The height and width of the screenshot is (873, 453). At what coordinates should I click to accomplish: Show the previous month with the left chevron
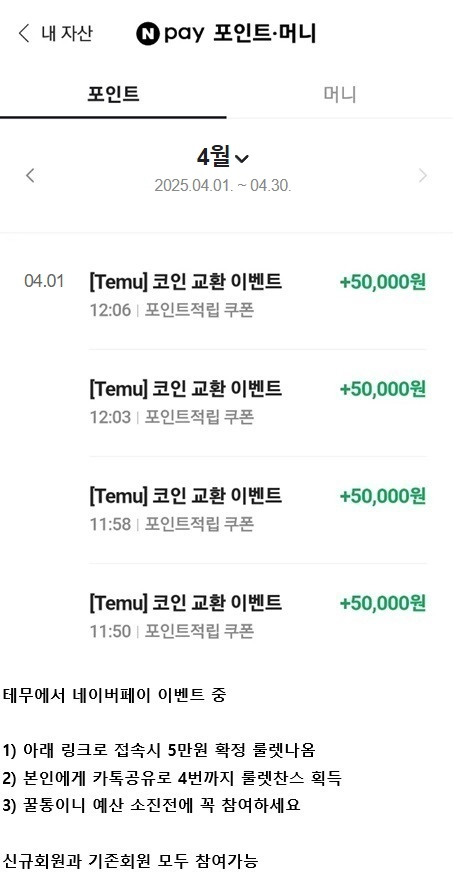click(30, 176)
